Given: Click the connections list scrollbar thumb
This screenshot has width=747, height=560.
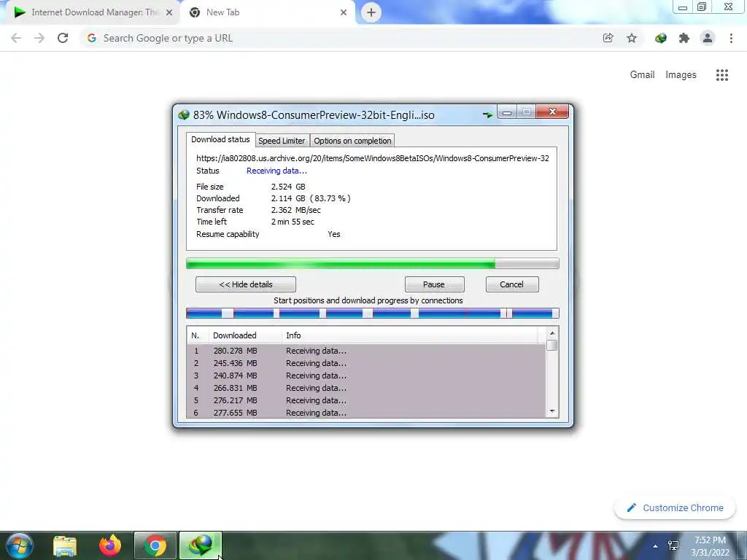Looking at the screenshot, I should tap(552, 345).
